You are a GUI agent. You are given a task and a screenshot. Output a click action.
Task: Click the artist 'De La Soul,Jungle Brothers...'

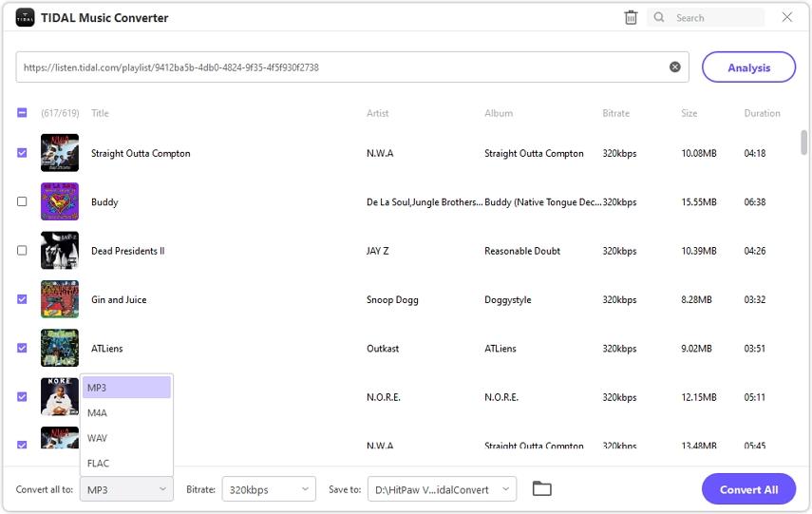[x=425, y=202]
